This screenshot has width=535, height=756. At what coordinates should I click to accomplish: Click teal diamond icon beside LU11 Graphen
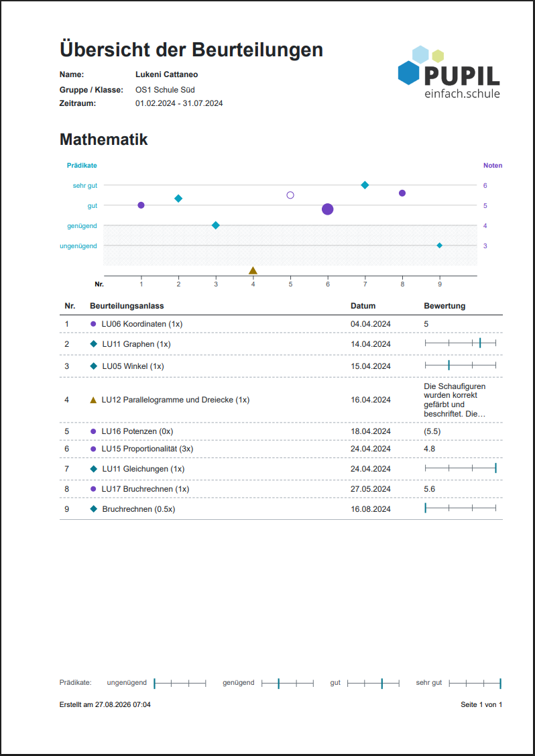pyautogui.click(x=93, y=344)
